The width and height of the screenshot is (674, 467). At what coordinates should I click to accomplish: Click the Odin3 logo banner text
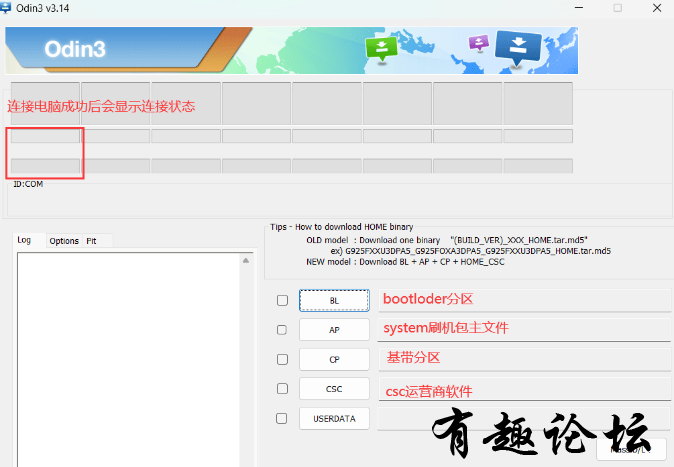click(75, 49)
